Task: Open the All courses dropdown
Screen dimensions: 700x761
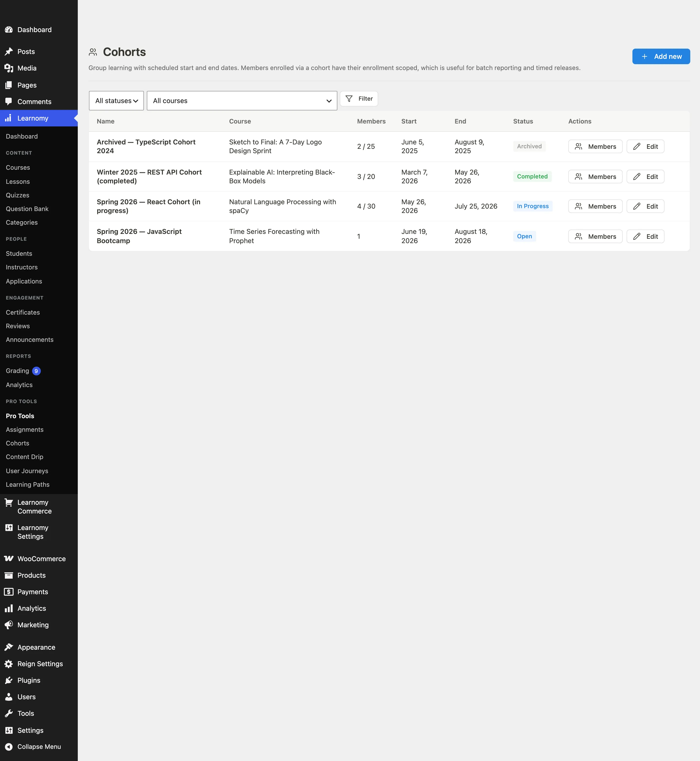Action: [x=242, y=100]
